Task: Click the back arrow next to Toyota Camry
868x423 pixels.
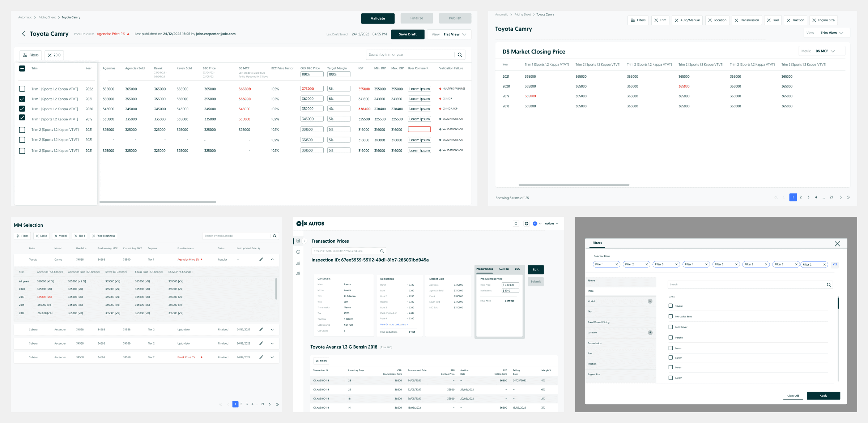Action: pyautogui.click(x=24, y=34)
